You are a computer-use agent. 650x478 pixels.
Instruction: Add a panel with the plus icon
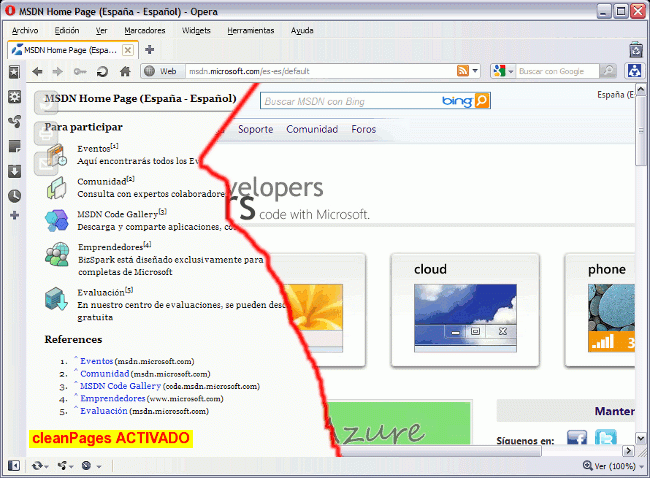(x=15, y=215)
